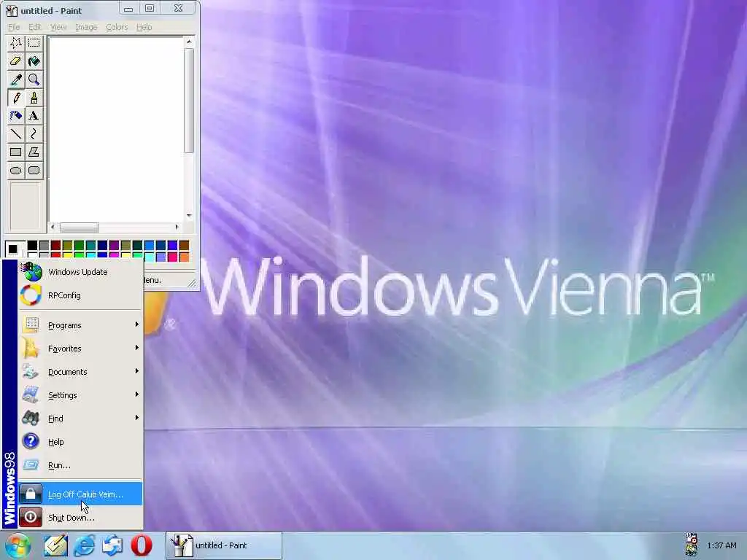This screenshot has width=747, height=560.
Task: Click the foreground/background color indicator box
Action: click(x=15, y=251)
